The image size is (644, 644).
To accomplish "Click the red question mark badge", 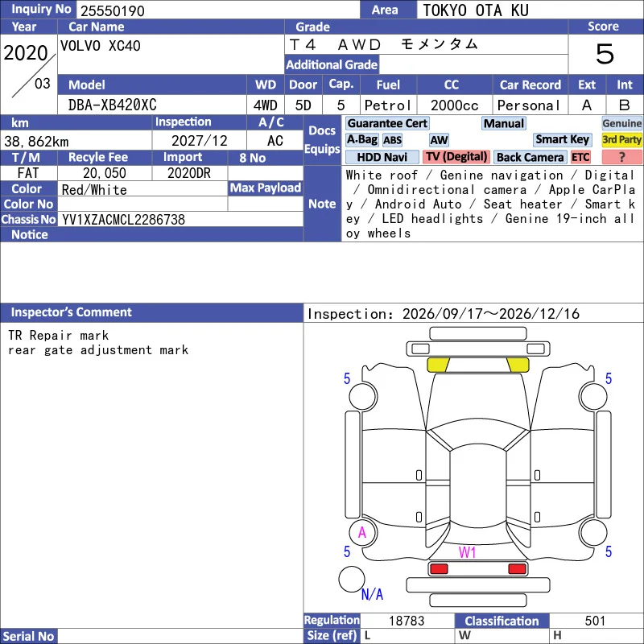I will (x=621, y=157).
